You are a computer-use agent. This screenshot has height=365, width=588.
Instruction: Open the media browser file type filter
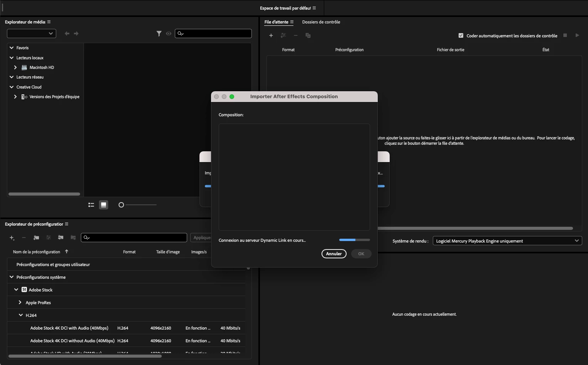click(x=159, y=33)
